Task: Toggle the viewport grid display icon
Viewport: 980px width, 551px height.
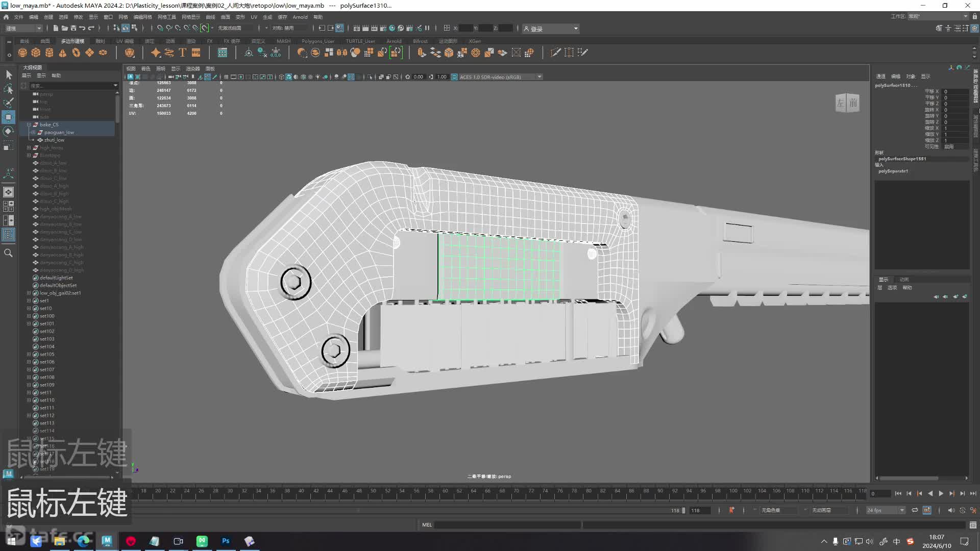Action: (226, 77)
